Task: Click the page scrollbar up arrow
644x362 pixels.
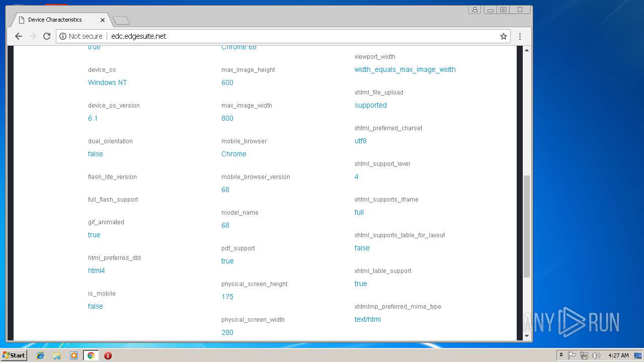Action: tap(527, 50)
